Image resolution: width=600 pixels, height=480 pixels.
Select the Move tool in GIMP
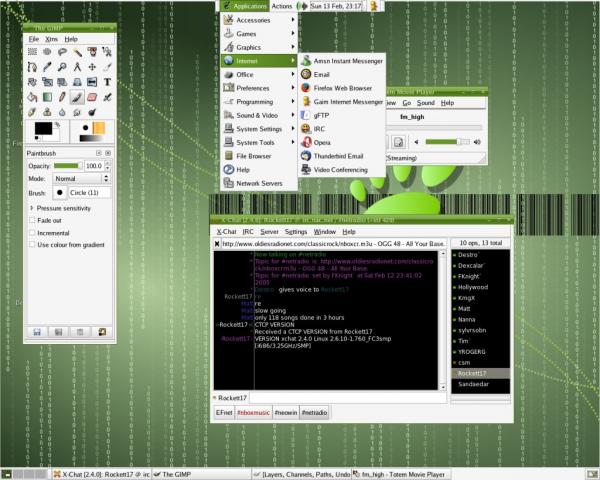(92, 67)
